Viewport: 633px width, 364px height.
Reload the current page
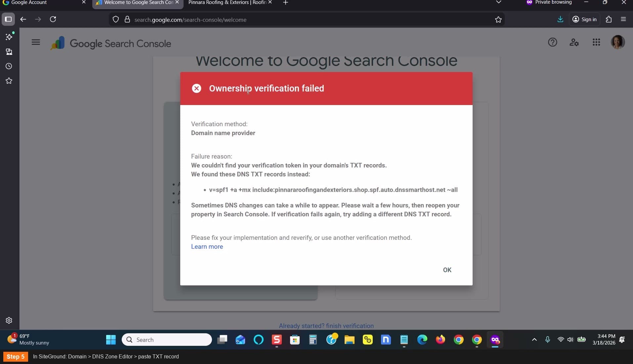click(53, 19)
